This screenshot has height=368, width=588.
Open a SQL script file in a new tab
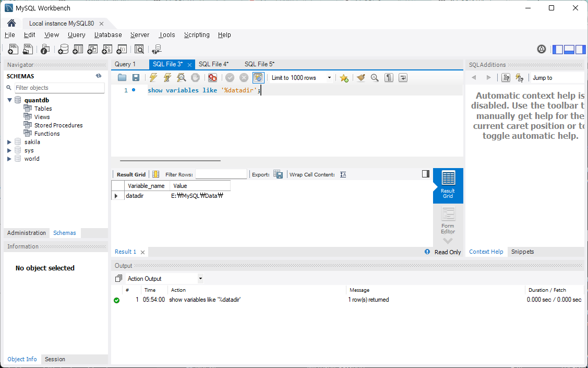coord(28,49)
